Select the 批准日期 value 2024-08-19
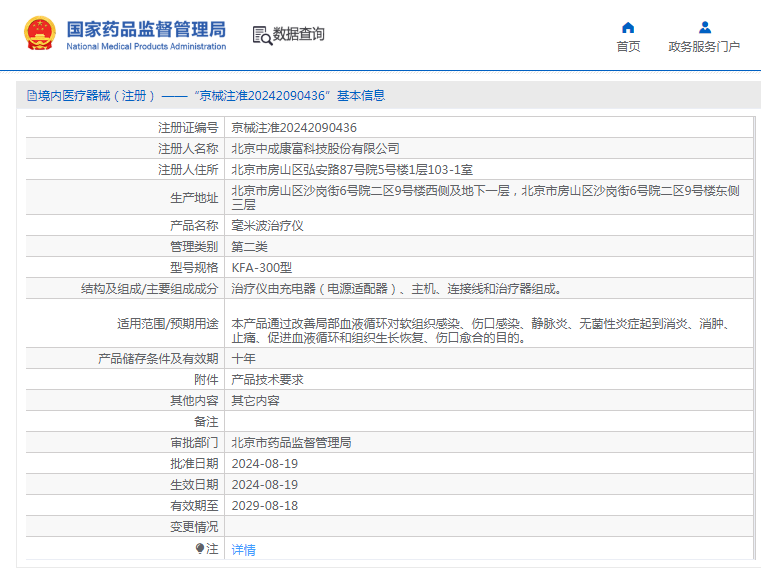The image size is (761, 573). 265,464
